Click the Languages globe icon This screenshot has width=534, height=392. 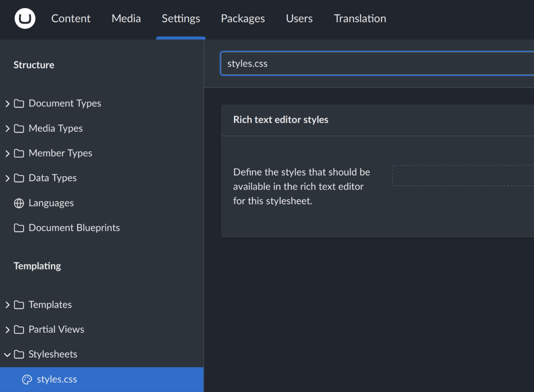(19, 203)
